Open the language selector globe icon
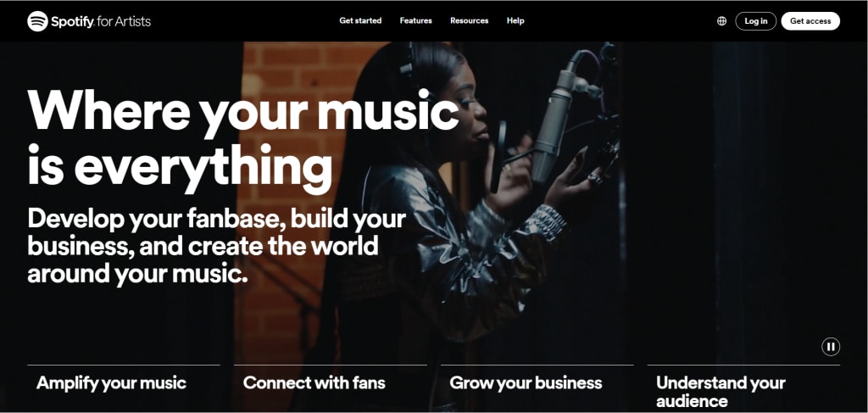Screen dimensions: 868x413 point(722,21)
